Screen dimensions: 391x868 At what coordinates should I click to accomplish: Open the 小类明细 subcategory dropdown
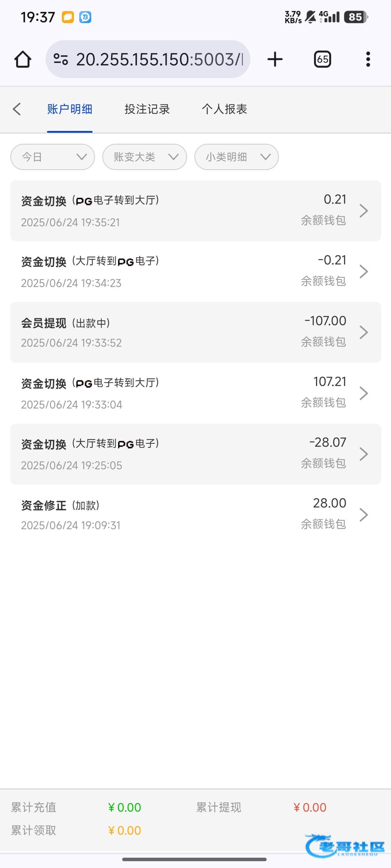pyautogui.click(x=236, y=157)
